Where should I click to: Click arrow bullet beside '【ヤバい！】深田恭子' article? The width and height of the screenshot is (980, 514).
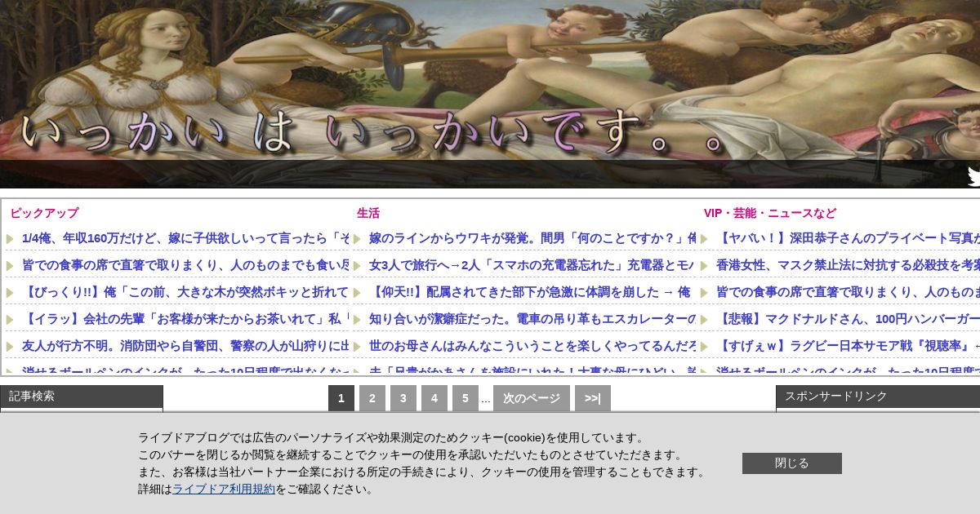pyautogui.click(x=704, y=239)
